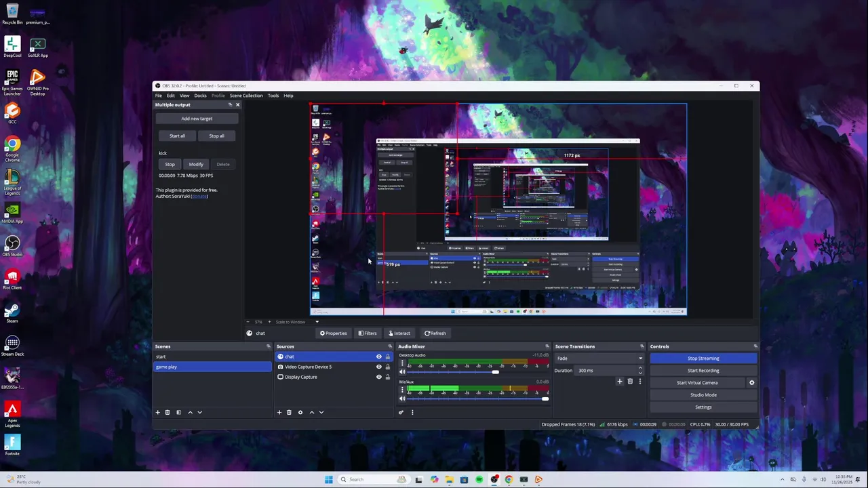Increase transition duration up arrow
The image size is (868, 488).
640,368
